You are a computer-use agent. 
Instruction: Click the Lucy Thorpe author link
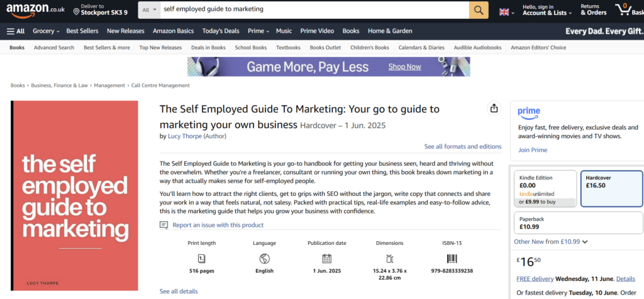click(185, 136)
